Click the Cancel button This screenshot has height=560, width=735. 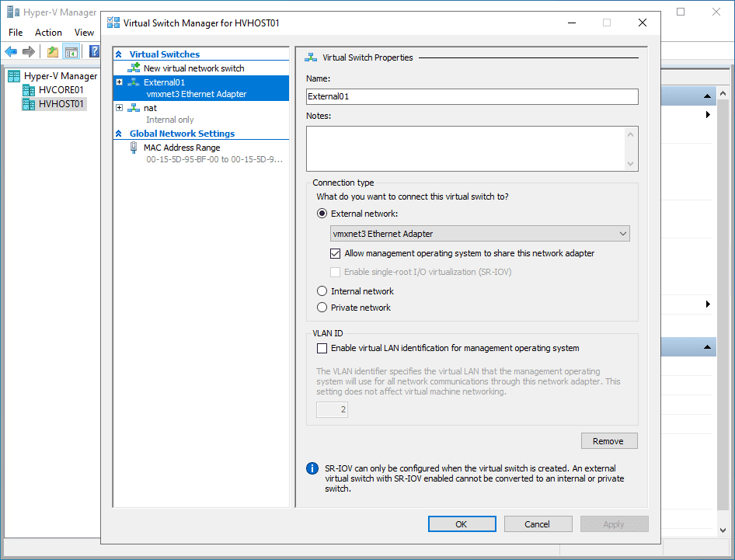coord(538,524)
